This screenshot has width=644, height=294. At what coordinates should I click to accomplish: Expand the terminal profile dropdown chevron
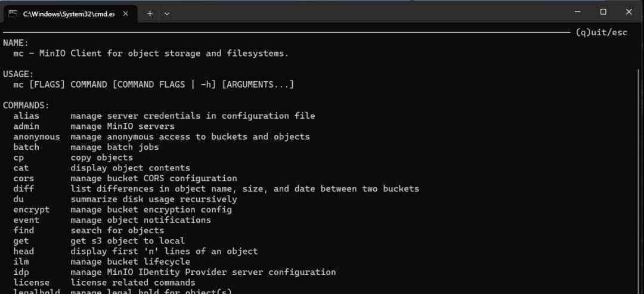[x=167, y=13]
